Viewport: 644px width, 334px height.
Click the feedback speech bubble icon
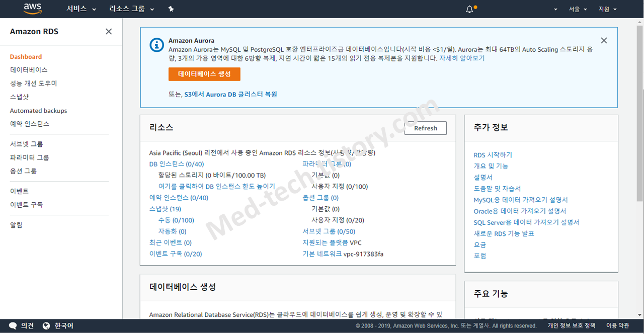pos(13,326)
